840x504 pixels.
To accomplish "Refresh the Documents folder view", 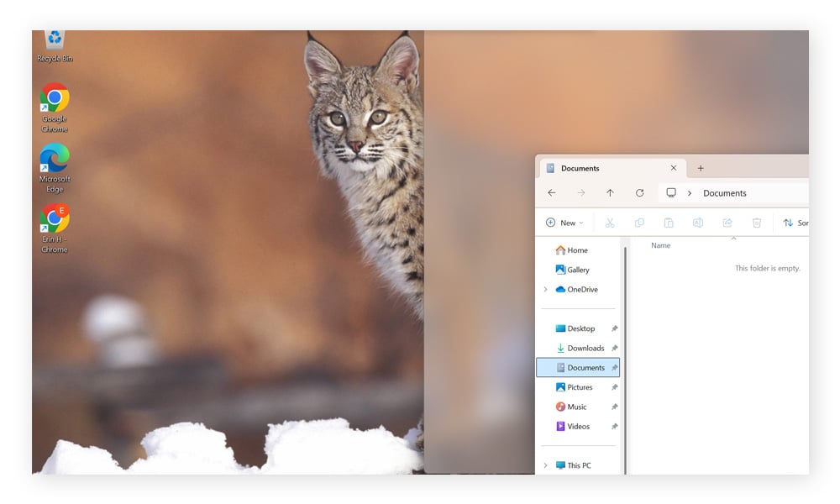I will pos(639,192).
